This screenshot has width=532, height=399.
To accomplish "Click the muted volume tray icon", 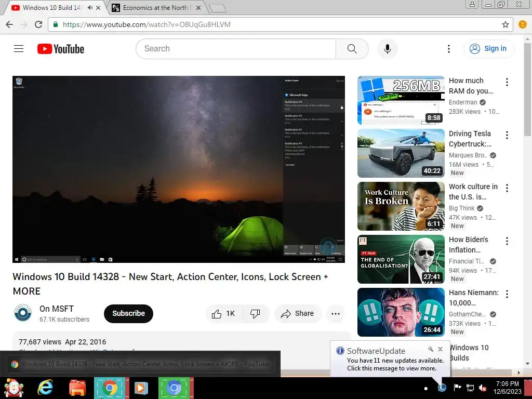I will point(483,388).
